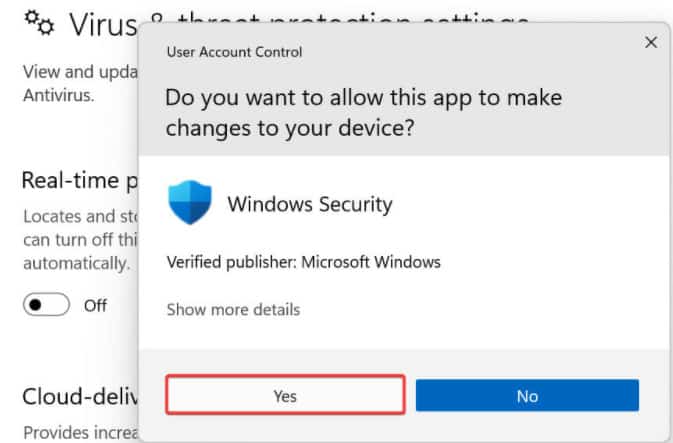The image size is (673, 443).
Task: Click the Off label beside the toggle
Action: (x=95, y=305)
